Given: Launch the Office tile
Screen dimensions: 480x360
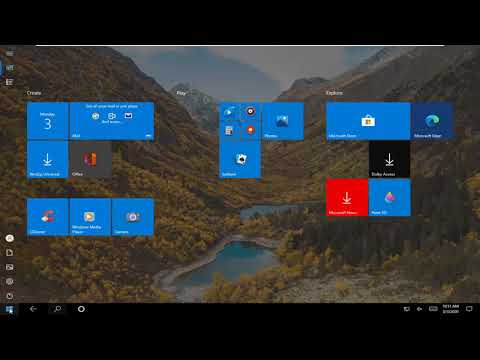Looking at the screenshot, I should click(90, 159).
